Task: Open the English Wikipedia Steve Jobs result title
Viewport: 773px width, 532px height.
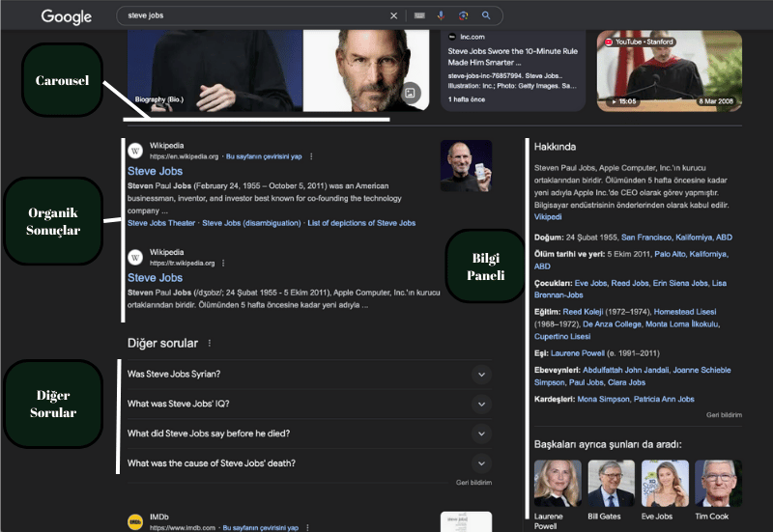Action: click(155, 172)
